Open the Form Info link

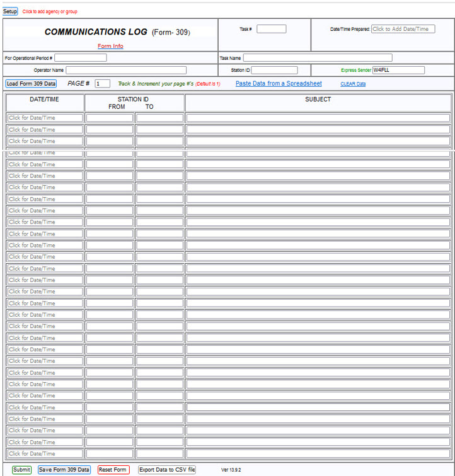pyautogui.click(x=110, y=46)
